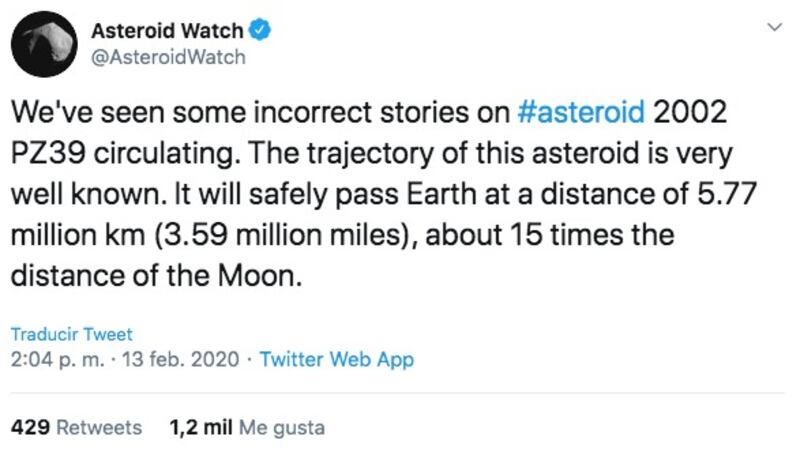The image size is (800, 459).
Task: Click the Me gusta label
Action: (x=282, y=428)
